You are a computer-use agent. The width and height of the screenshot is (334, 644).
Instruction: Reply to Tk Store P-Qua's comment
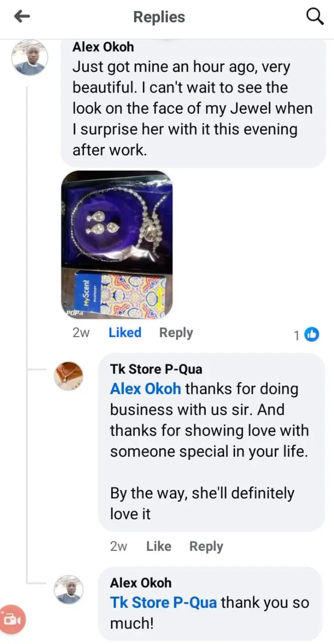click(206, 546)
